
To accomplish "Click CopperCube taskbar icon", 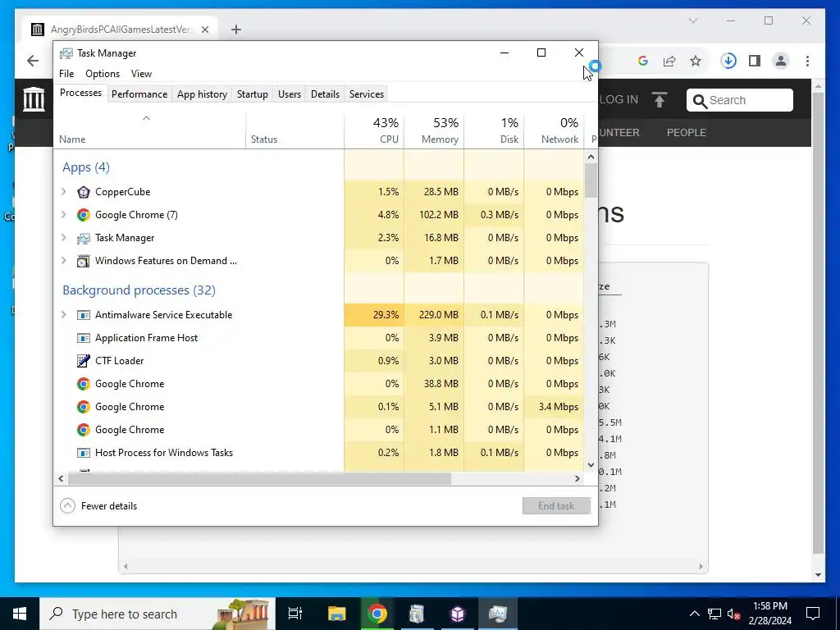I will click(458, 614).
